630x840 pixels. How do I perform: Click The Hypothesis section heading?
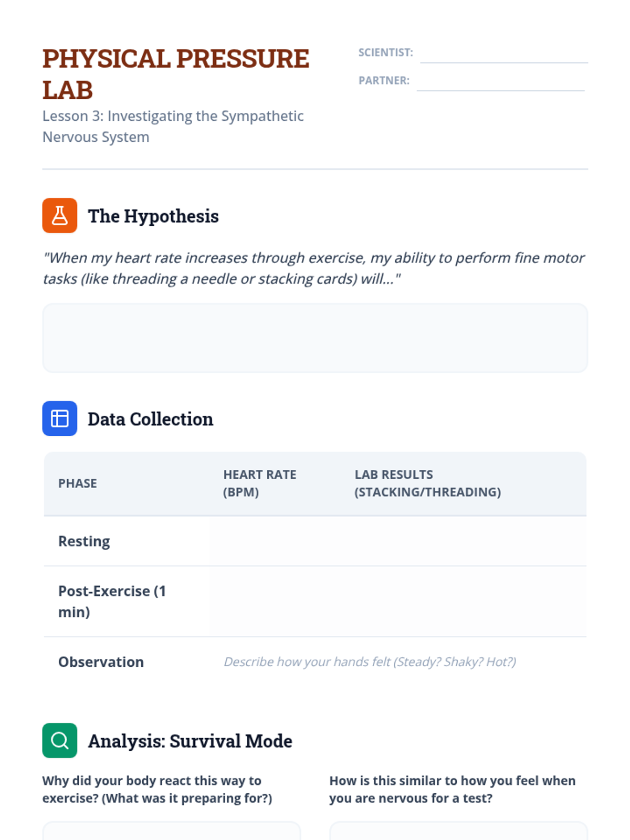pyautogui.click(x=153, y=216)
